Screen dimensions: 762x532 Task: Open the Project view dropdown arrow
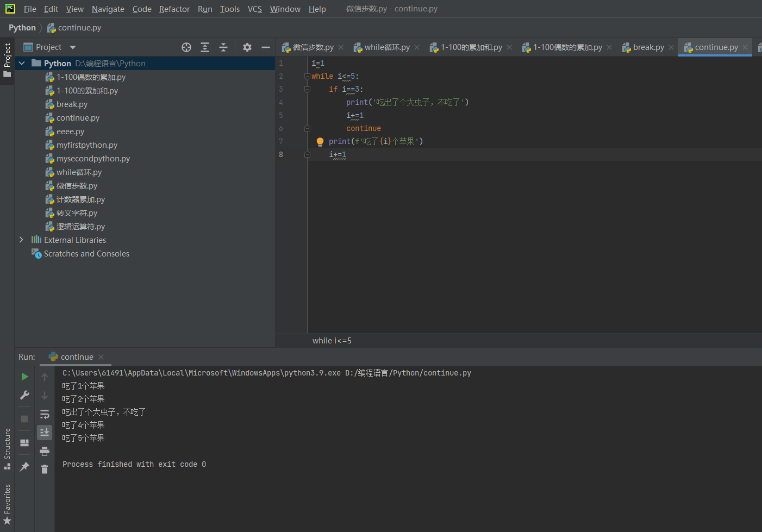[x=73, y=47]
